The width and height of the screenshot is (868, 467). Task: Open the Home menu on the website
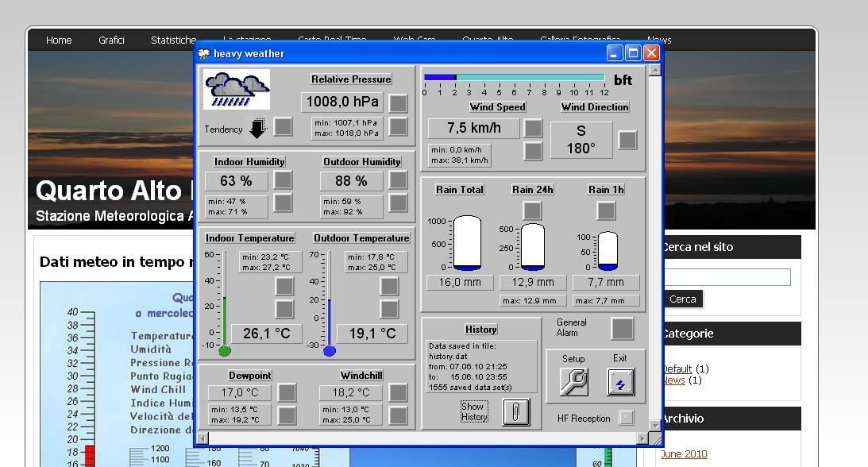coord(59,40)
